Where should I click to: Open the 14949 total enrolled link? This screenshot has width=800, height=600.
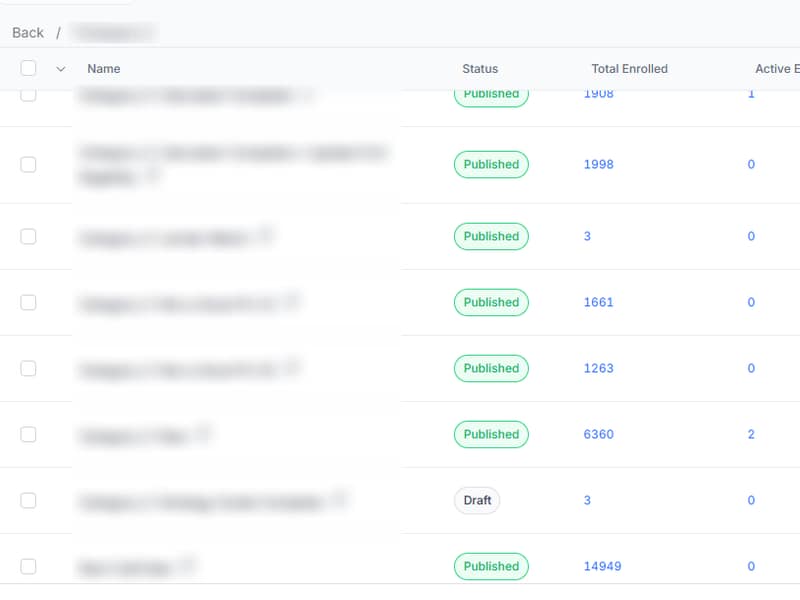pos(602,566)
